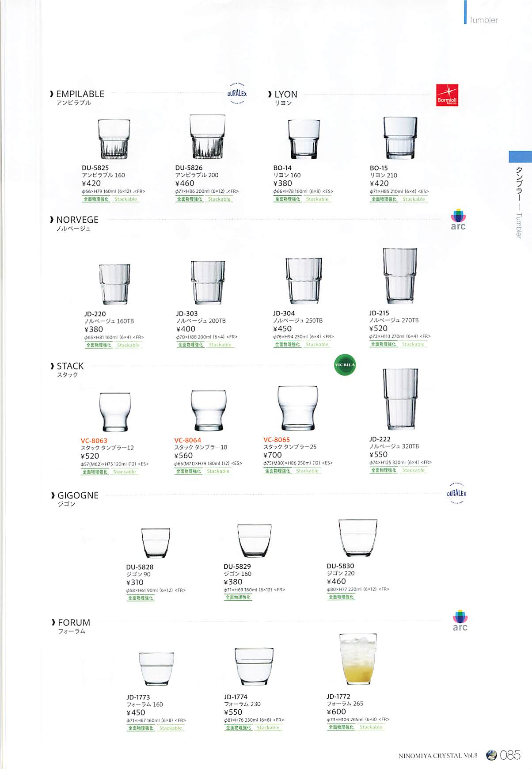Click the LYON section heading
This screenshot has height=769, width=532.
285,94
